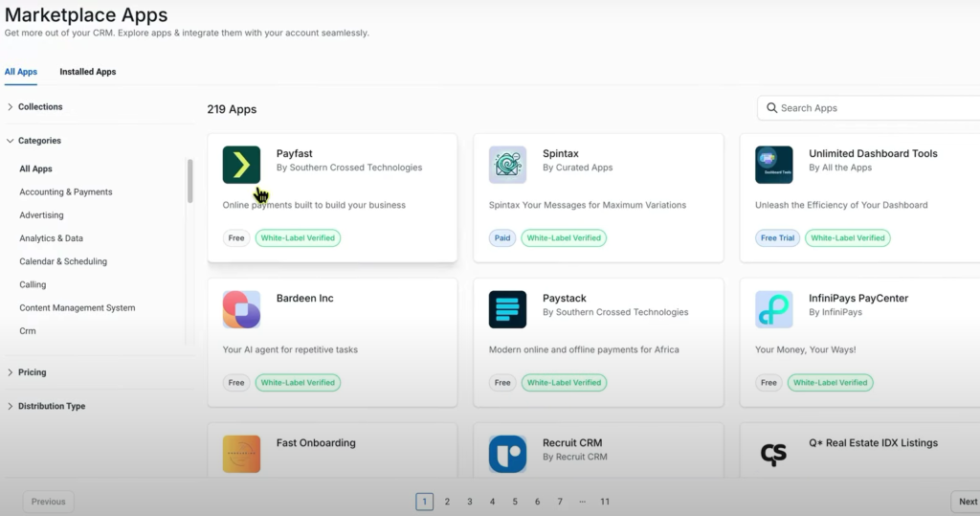The height and width of the screenshot is (516, 980).
Task: Click the Search Apps input field
Action: (869, 107)
